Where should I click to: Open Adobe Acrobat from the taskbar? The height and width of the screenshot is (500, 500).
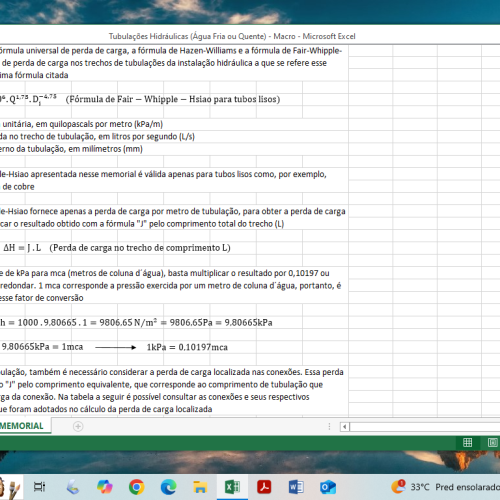264,487
